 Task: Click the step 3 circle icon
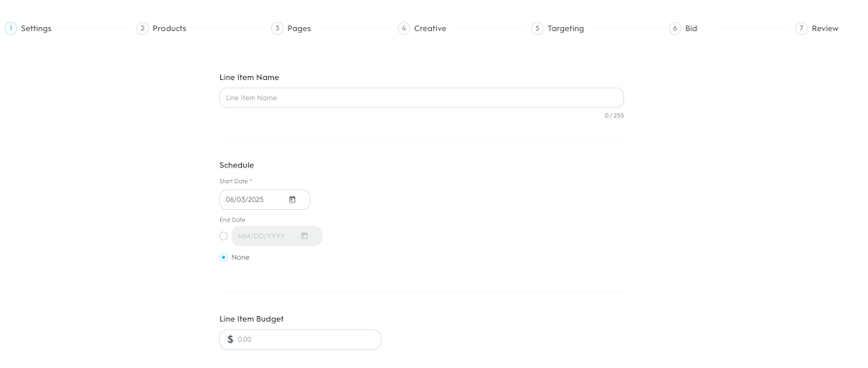tap(277, 28)
